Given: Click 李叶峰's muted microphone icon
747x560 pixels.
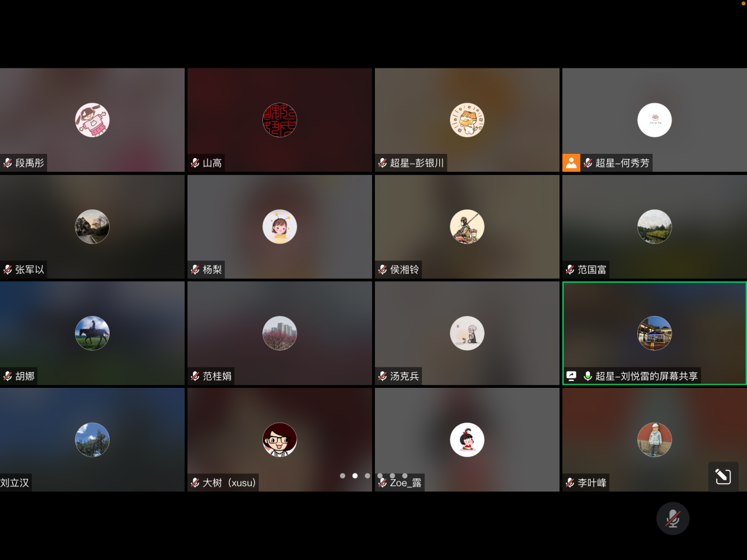Looking at the screenshot, I should tap(570, 483).
